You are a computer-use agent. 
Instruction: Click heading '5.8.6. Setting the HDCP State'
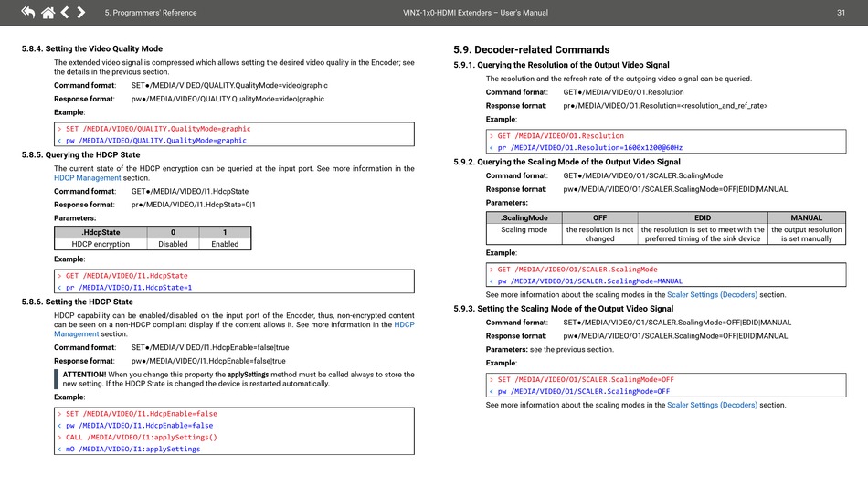point(77,302)
